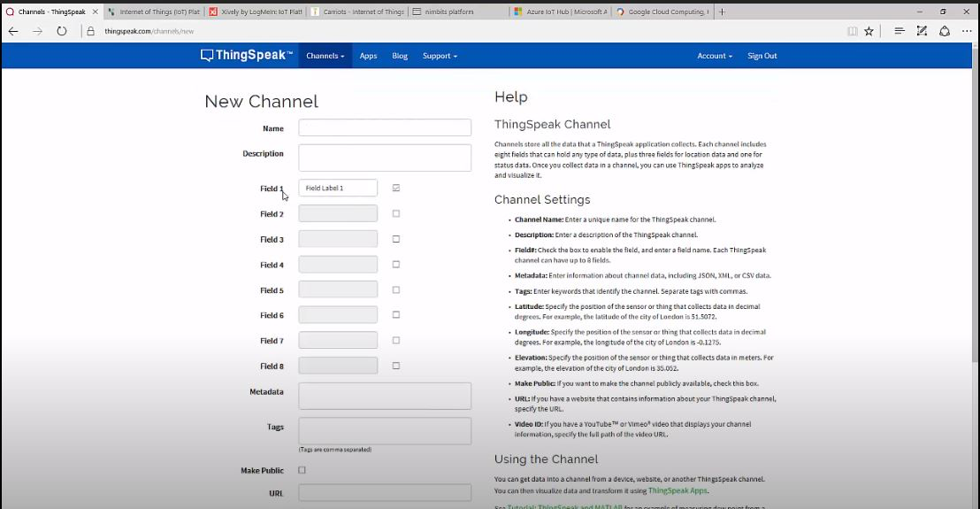
Task: Switch to Internet of Things (IoT) Plat tab
Action: 154,12
